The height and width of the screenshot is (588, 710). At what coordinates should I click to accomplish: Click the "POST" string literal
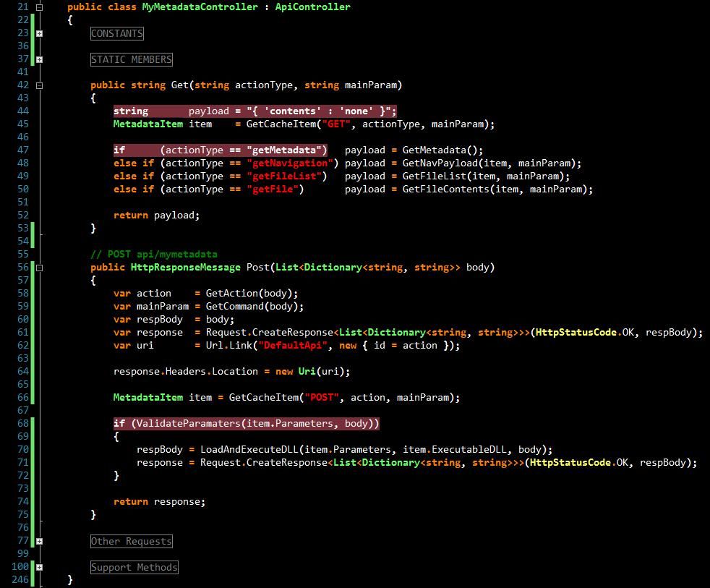[x=322, y=397]
